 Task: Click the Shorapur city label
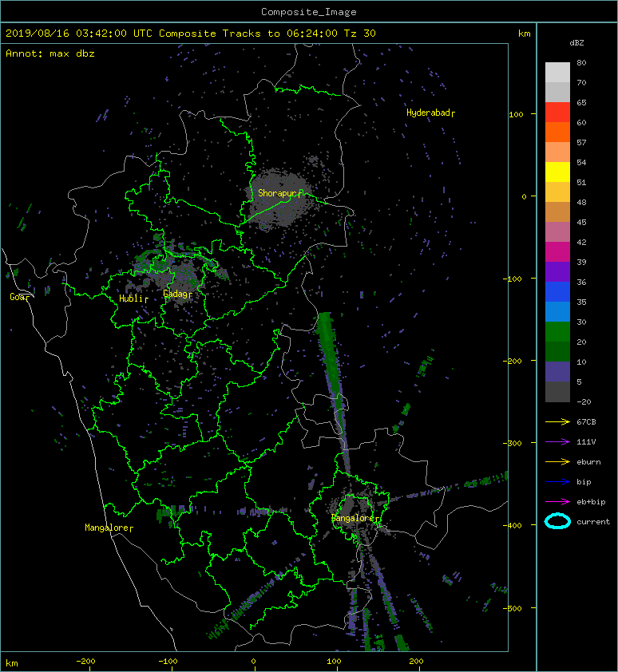pyautogui.click(x=280, y=193)
